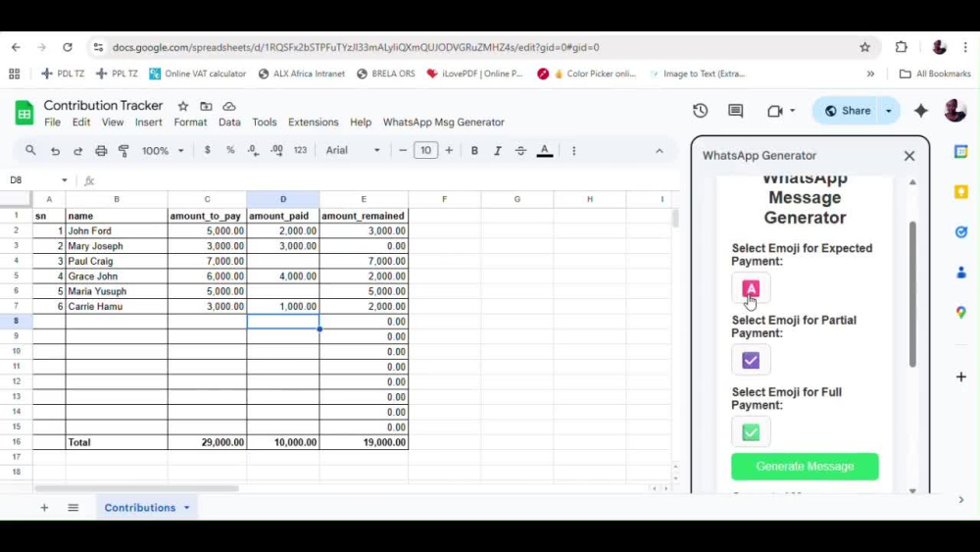Open Google Sheets home logo
Screen dimensions: 980x552
[24, 113]
